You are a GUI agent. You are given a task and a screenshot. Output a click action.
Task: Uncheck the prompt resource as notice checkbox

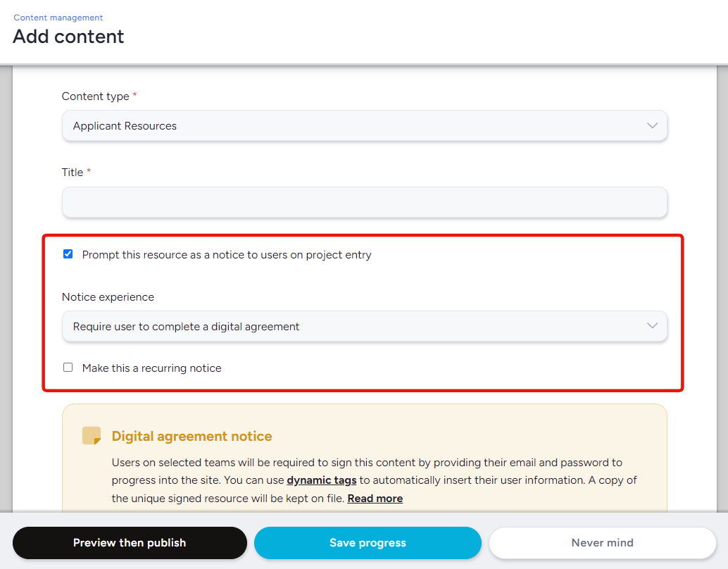68,254
